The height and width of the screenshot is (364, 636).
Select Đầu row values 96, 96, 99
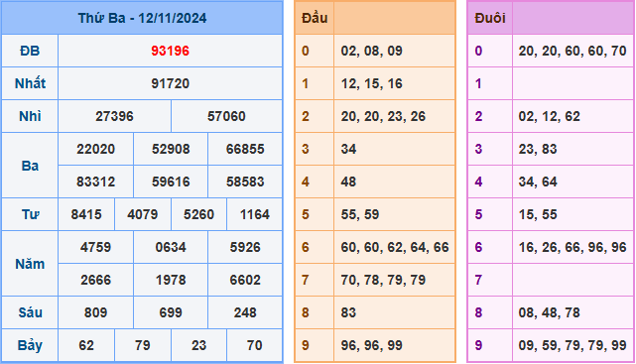[x=371, y=345]
